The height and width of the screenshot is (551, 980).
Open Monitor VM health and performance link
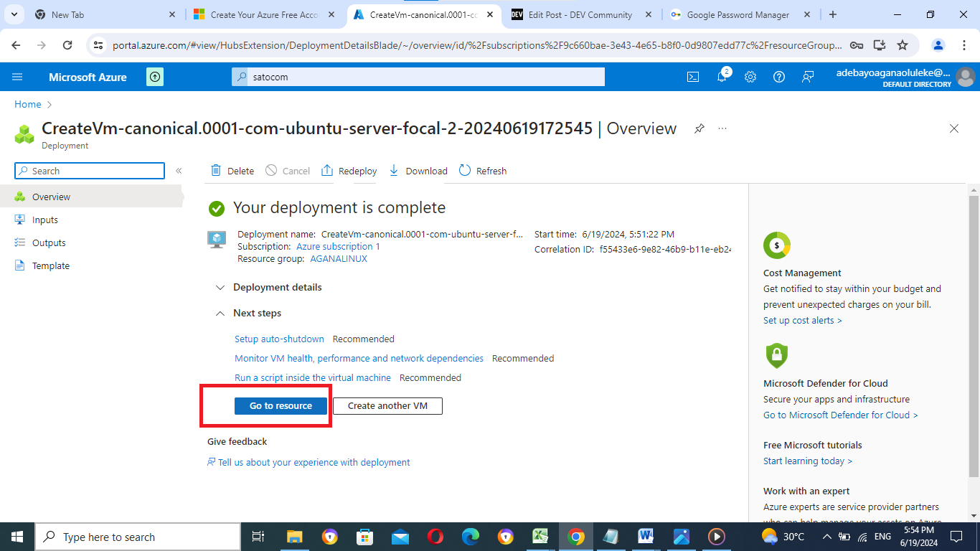[359, 358]
